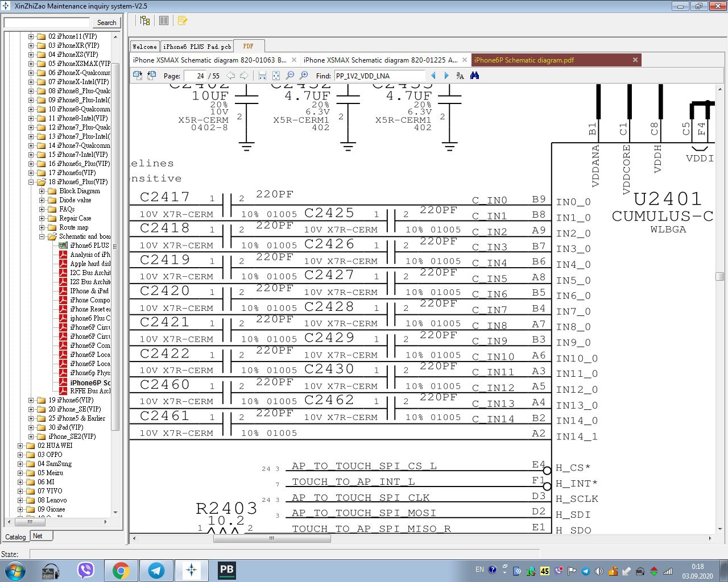Open the iPhone XSMAX 820-01063 schematic tab
The width and height of the screenshot is (728, 582).
pyautogui.click(x=210, y=60)
